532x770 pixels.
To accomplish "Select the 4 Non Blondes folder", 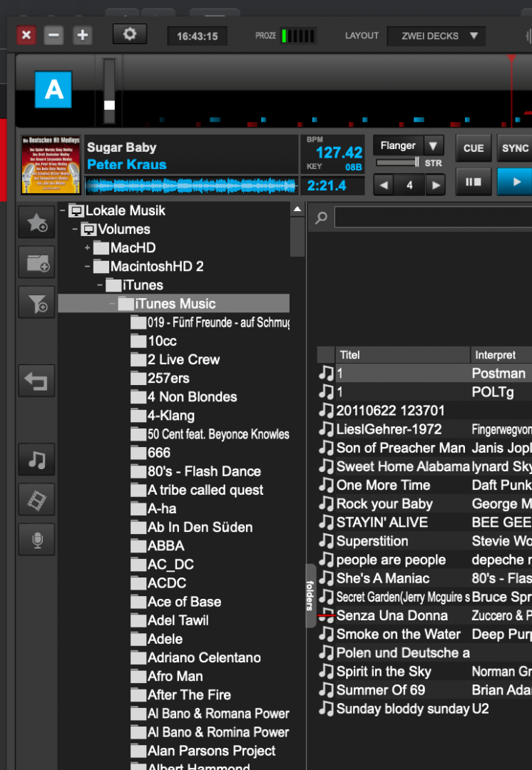I will (x=192, y=397).
